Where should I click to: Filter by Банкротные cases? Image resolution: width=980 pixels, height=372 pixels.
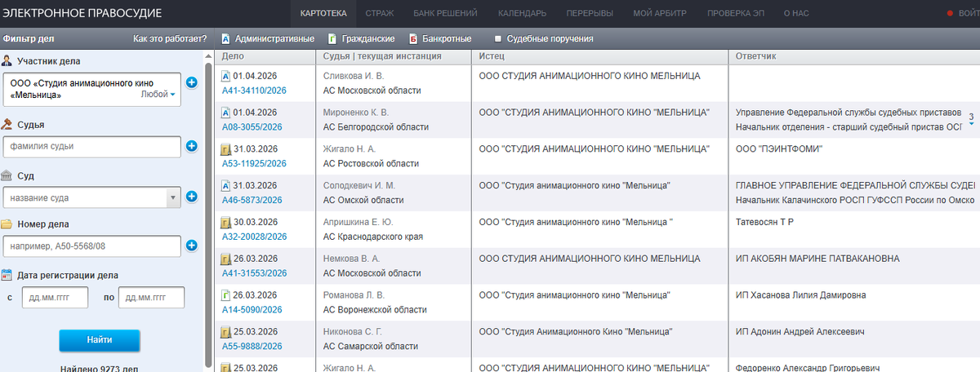pyautogui.click(x=441, y=39)
